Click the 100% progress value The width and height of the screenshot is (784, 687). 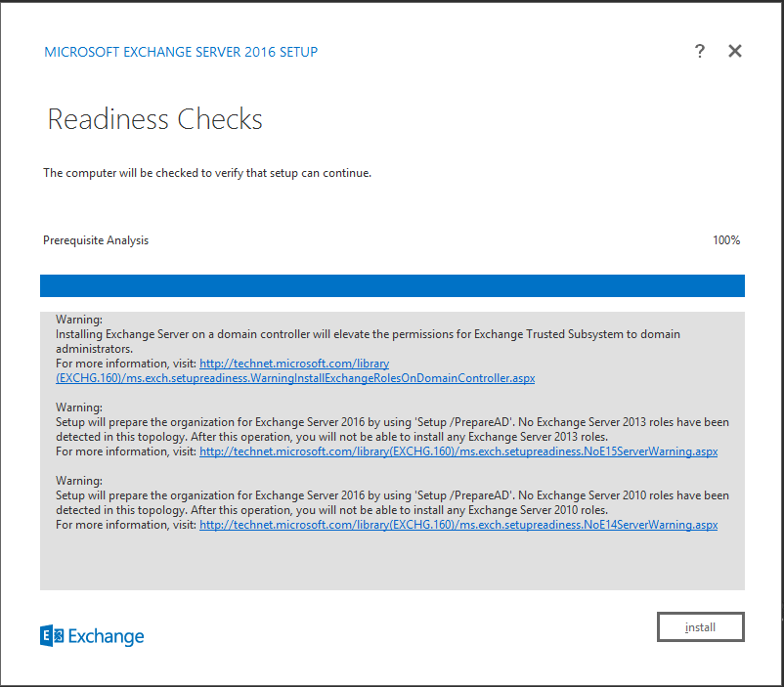tap(726, 240)
